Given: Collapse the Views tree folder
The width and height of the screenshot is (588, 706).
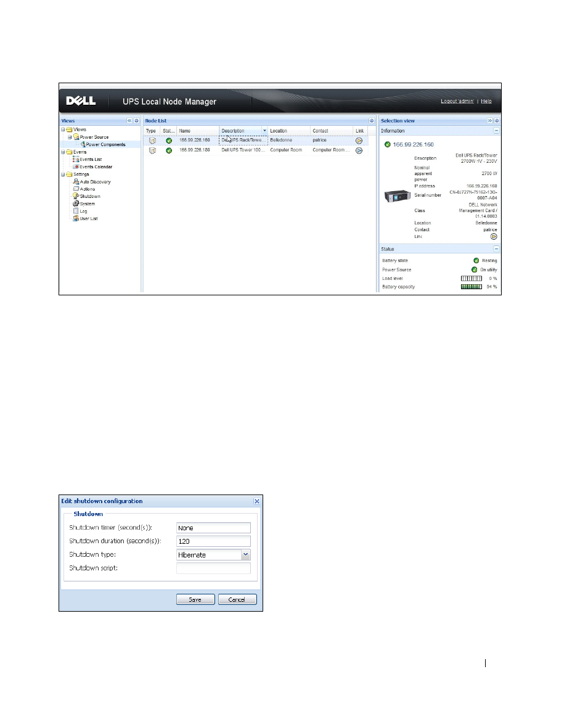Looking at the screenshot, I should pyautogui.click(x=63, y=129).
